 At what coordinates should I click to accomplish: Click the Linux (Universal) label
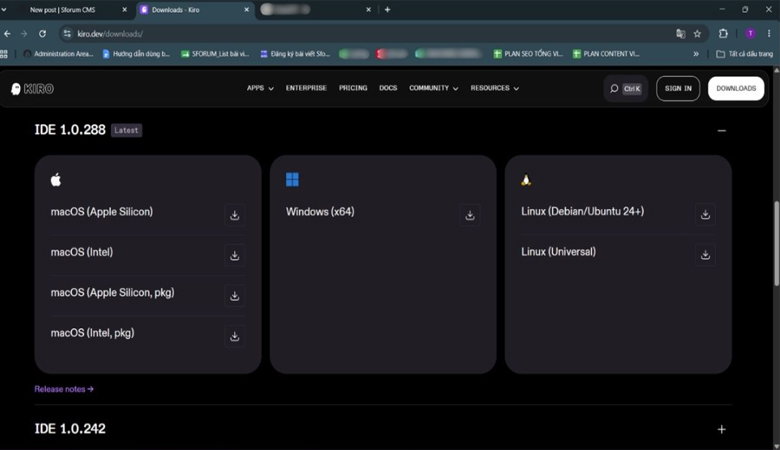[558, 252]
